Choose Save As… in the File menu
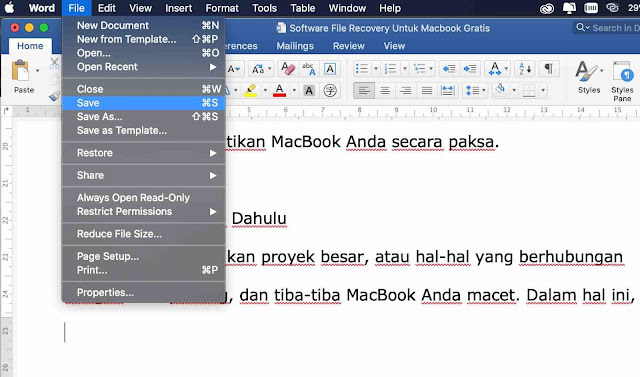640x377 pixels. 144,117
